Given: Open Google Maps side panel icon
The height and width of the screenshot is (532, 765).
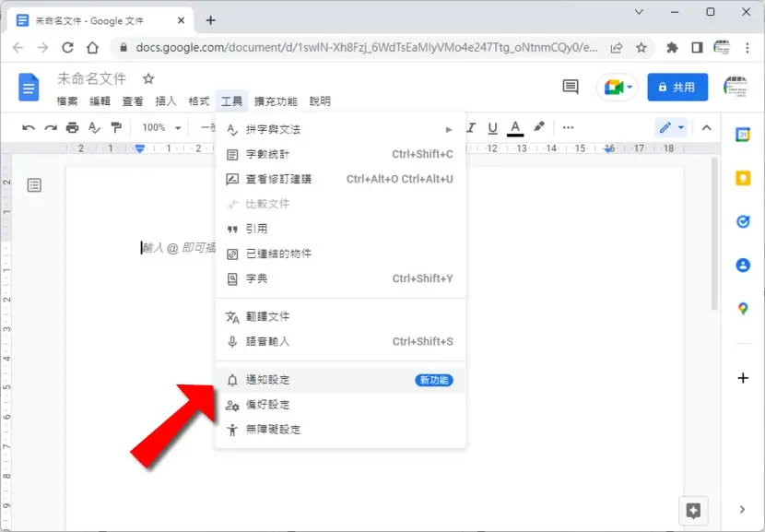Looking at the screenshot, I should (x=743, y=309).
